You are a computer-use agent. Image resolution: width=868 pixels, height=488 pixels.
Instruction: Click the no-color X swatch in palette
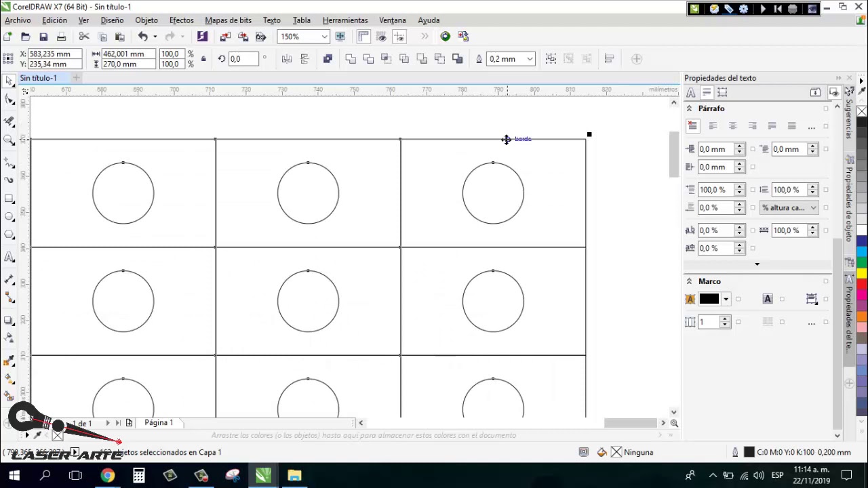(862, 112)
